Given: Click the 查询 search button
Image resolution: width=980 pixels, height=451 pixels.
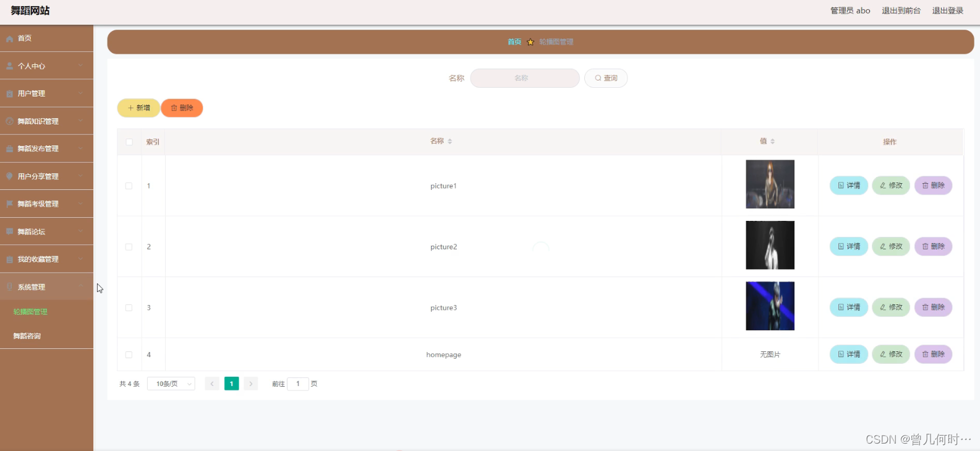Looking at the screenshot, I should coord(606,78).
